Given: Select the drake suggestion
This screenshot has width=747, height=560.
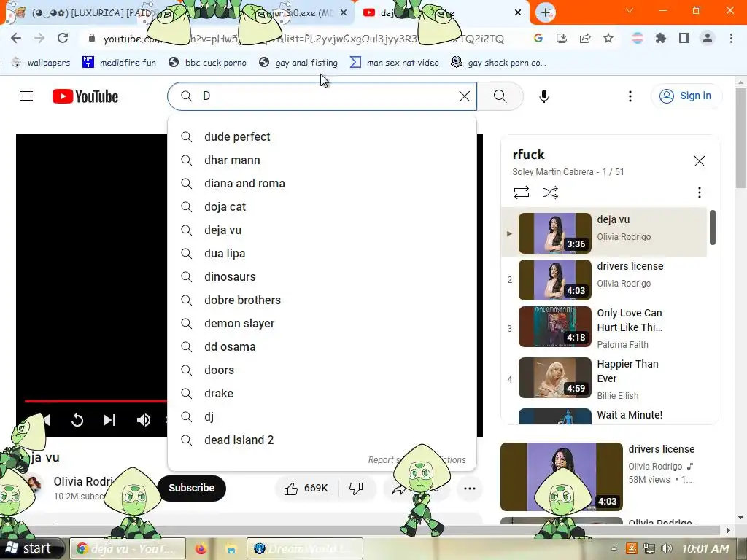Looking at the screenshot, I should pyautogui.click(x=322, y=393).
